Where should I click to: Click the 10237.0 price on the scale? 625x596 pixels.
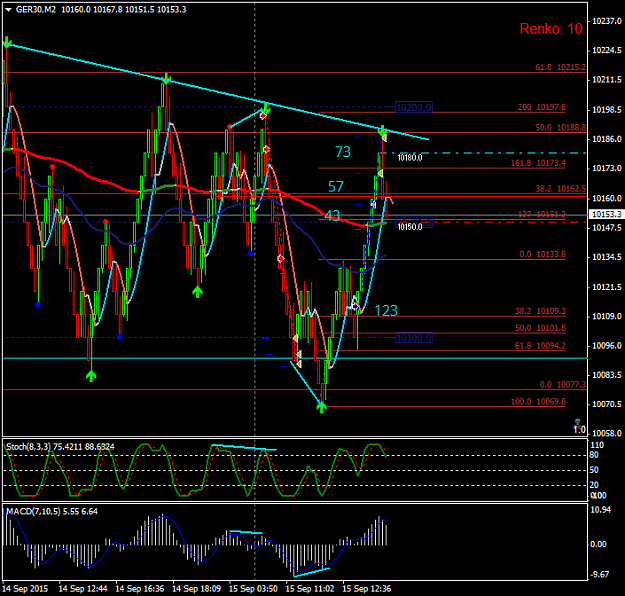(607, 21)
